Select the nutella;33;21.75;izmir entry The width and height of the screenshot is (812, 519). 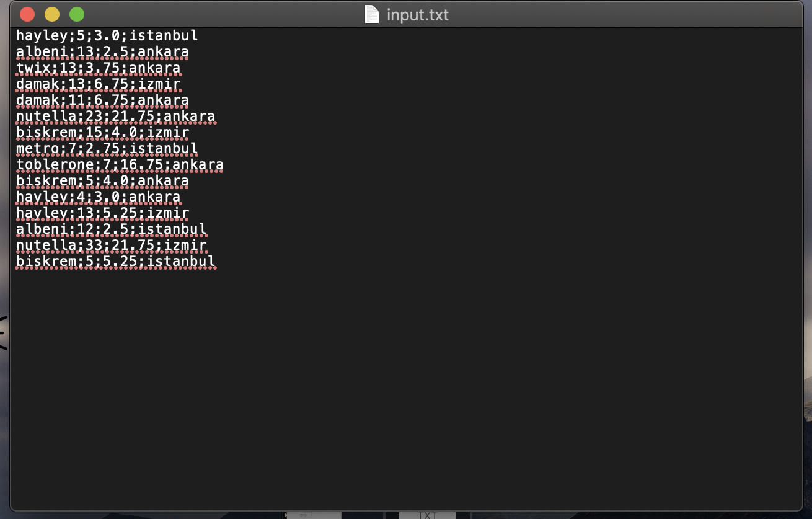point(110,245)
